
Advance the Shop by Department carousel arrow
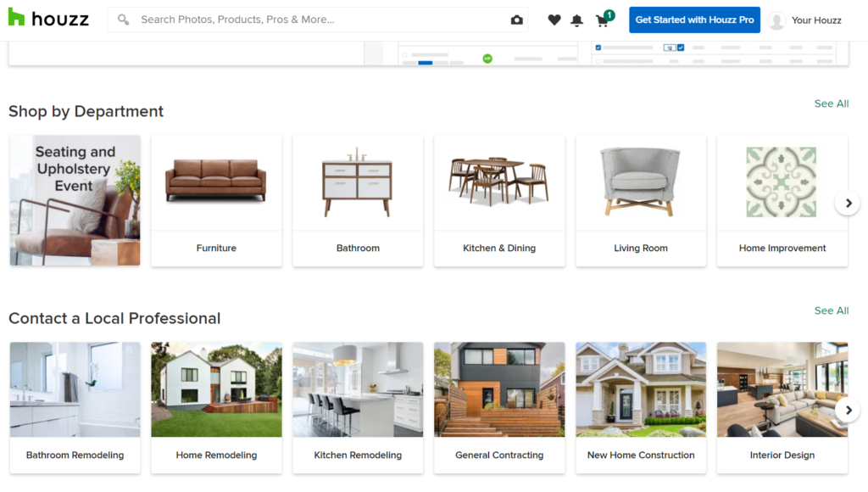tap(847, 203)
